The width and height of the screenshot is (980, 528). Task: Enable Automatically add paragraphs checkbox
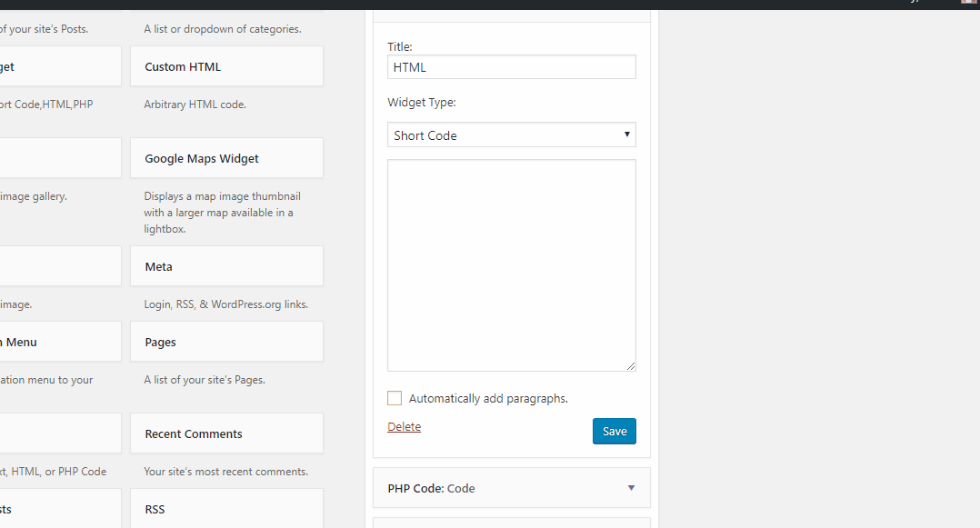pyautogui.click(x=395, y=398)
